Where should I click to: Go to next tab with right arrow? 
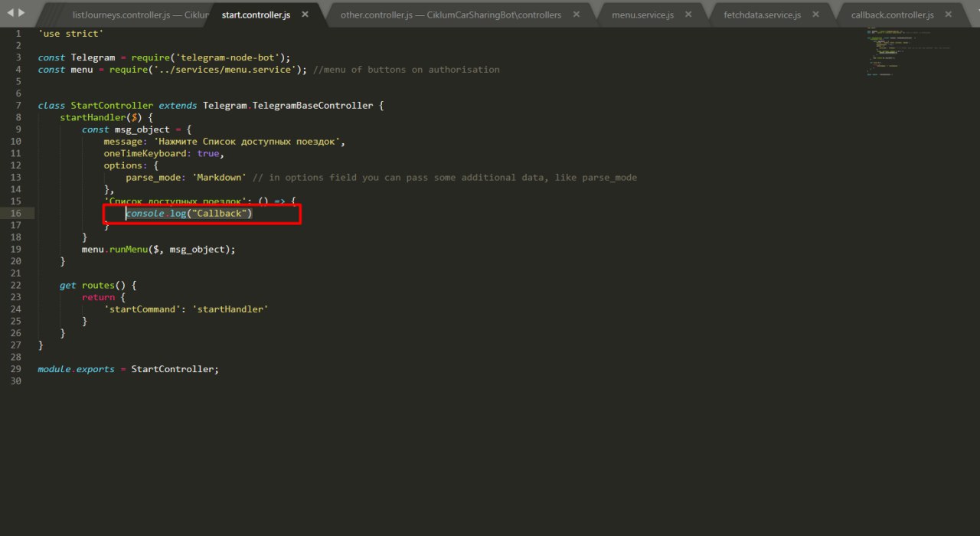click(x=21, y=13)
